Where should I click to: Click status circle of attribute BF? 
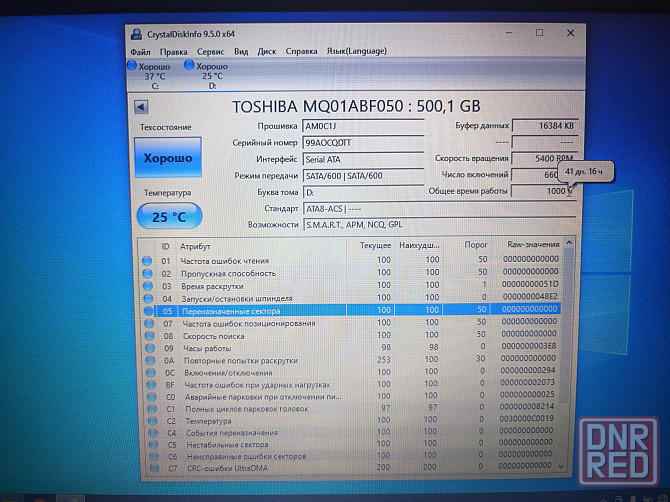[x=151, y=385]
